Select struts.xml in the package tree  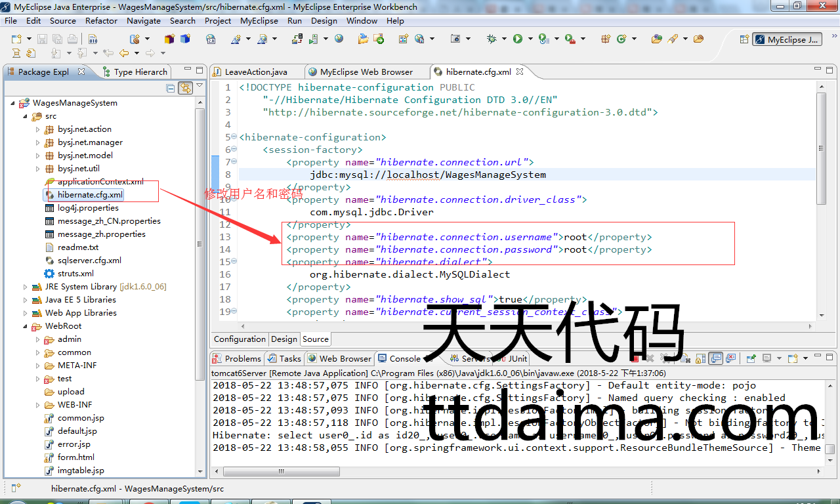pos(75,274)
